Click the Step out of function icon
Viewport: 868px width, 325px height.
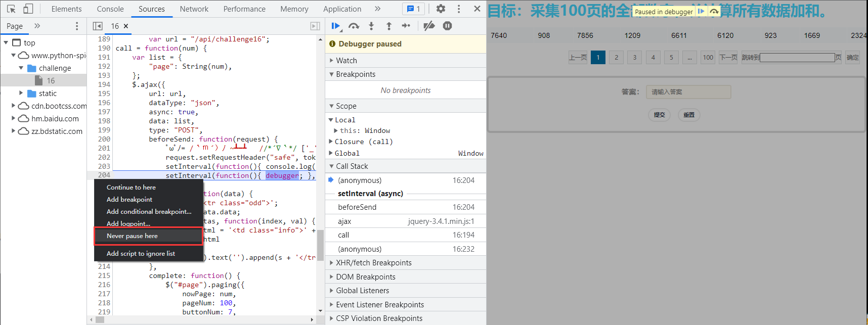[388, 26]
